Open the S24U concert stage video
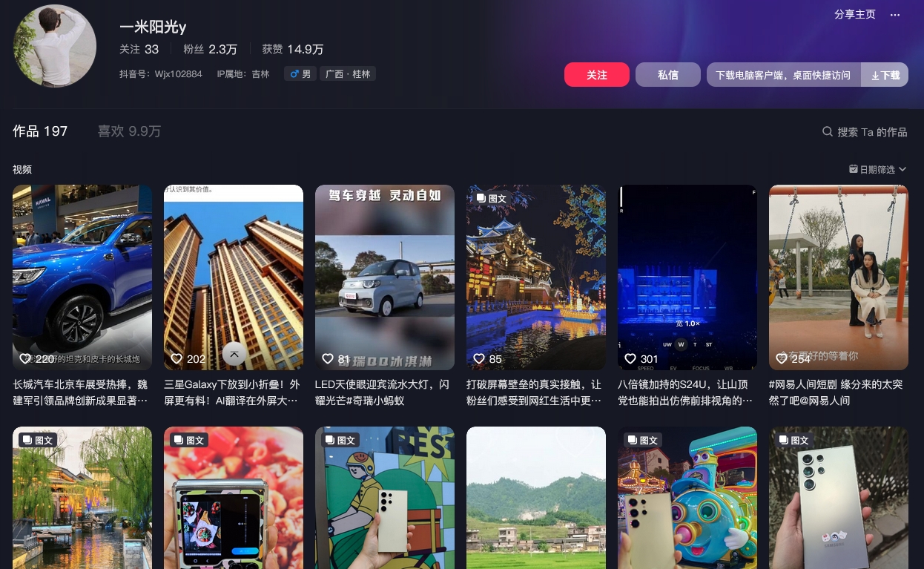The height and width of the screenshot is (569, 924). [687, 277]
